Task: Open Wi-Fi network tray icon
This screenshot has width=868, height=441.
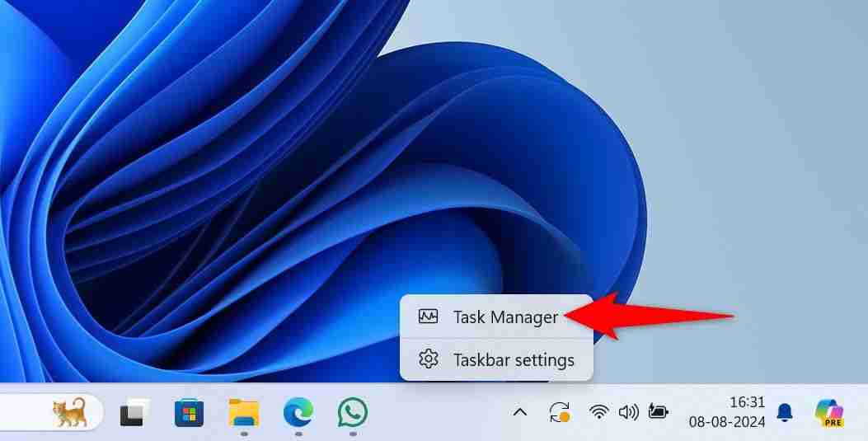Action: (x=599, y=412)
